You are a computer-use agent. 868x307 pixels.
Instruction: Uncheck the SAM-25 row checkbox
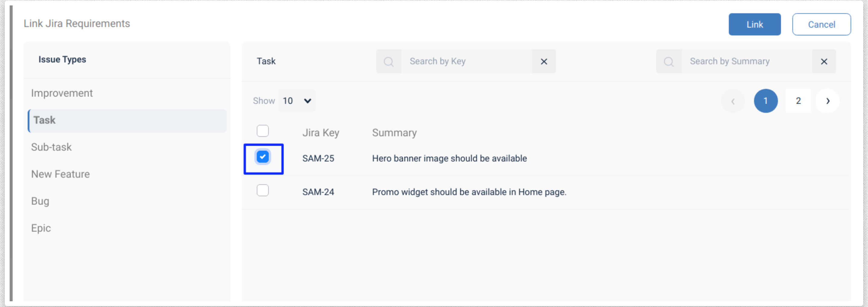tap(263, 157)
